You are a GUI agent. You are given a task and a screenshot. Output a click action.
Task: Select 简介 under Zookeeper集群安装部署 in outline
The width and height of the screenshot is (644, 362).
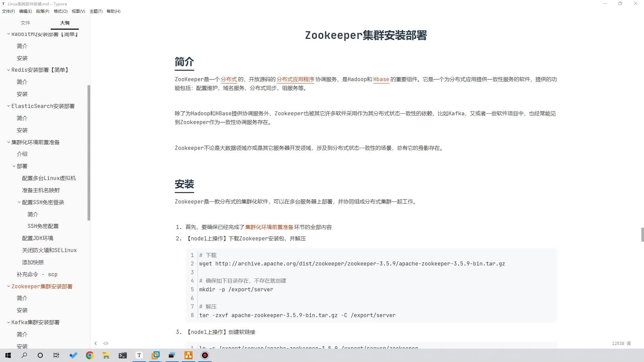tap(22, 298)
